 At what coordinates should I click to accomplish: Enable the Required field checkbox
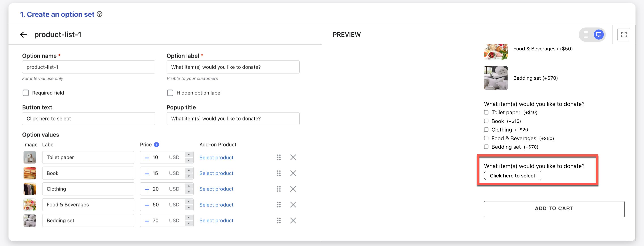coord(26,93)
